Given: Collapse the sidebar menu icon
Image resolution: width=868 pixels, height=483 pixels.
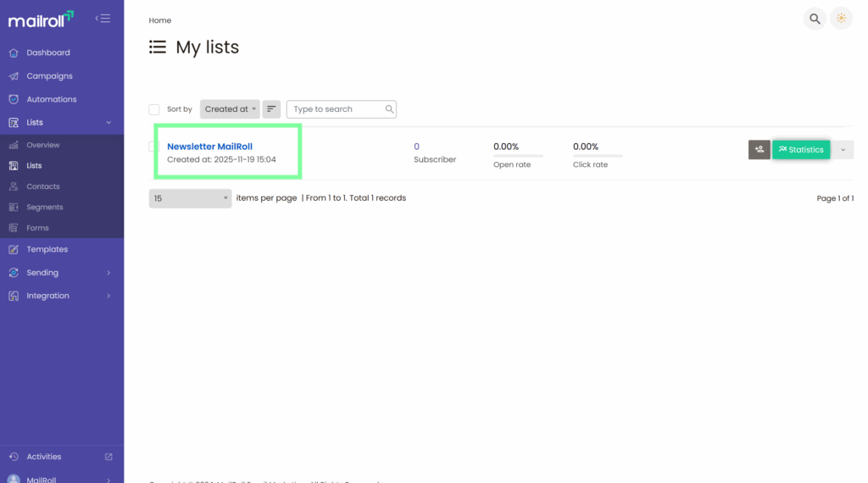Looking at the screenshot, I should (103, 18).
